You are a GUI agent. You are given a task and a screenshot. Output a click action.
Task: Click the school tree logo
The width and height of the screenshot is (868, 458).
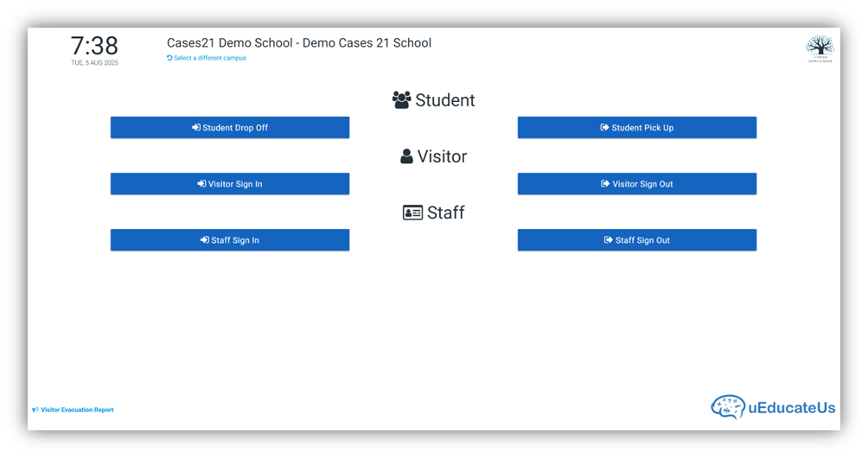tap(820, 48)
